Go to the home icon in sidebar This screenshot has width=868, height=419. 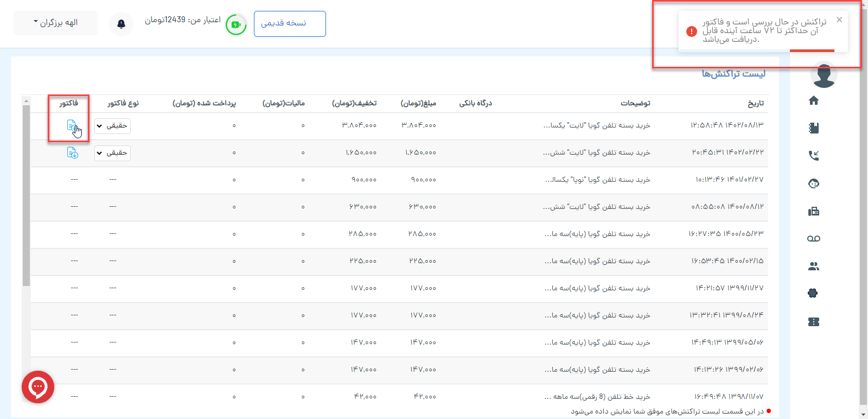[813, 100]
